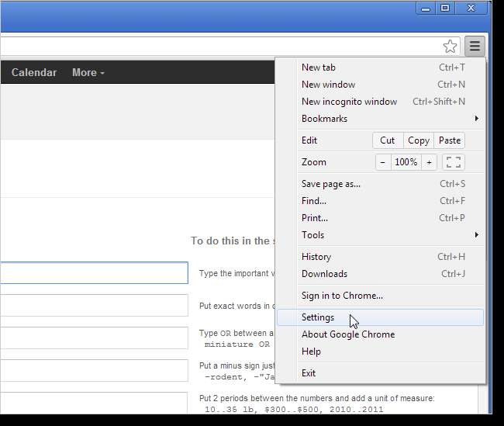The width and height of the screenshot is (504, 426).
Task: Click the Paste button
Action: [x=450, y=140]
